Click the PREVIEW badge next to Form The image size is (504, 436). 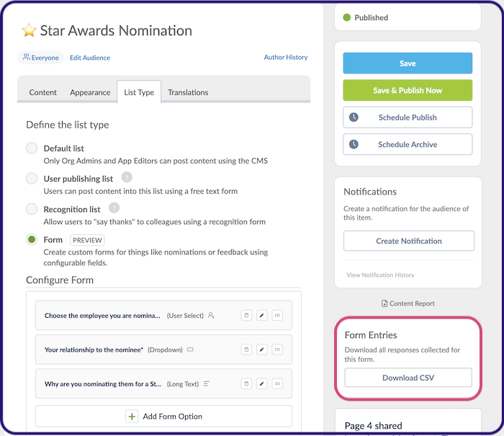click(87, 240)
